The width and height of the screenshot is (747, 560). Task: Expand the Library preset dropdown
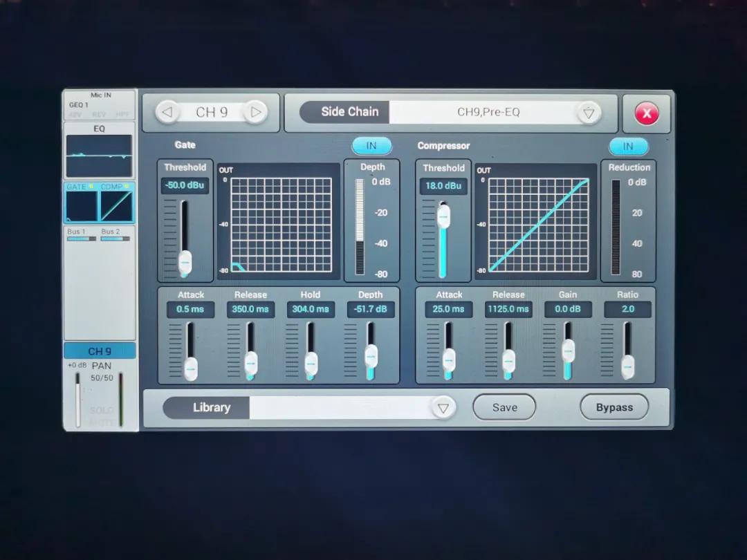(x=443, y=408)
